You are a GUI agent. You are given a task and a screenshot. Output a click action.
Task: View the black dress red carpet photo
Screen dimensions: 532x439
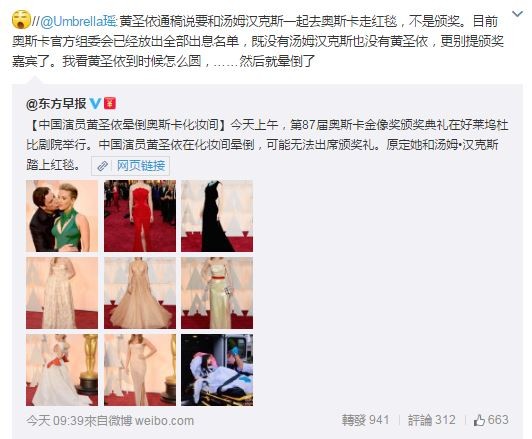click(217, 216)
